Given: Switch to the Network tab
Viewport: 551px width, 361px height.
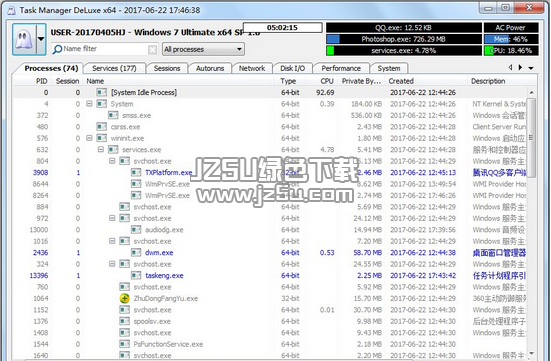Looking at the screenshot, I should tap(252, 68).
